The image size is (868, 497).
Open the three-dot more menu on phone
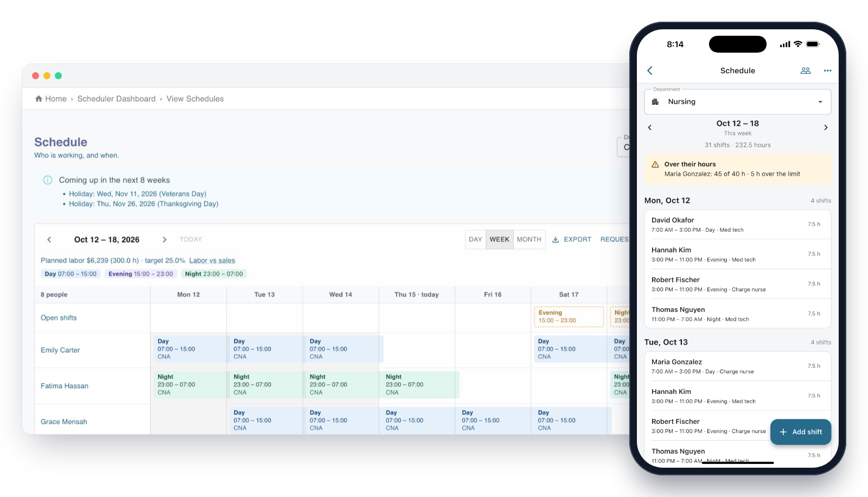point(827,71)
